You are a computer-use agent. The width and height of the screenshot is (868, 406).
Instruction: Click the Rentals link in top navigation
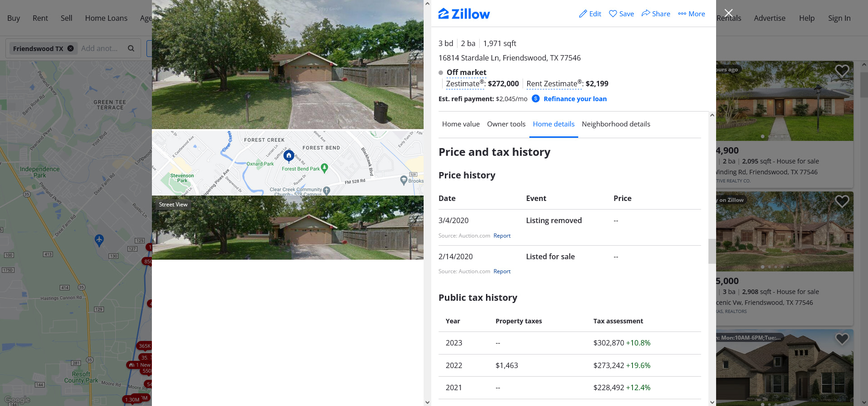(729, 18)
